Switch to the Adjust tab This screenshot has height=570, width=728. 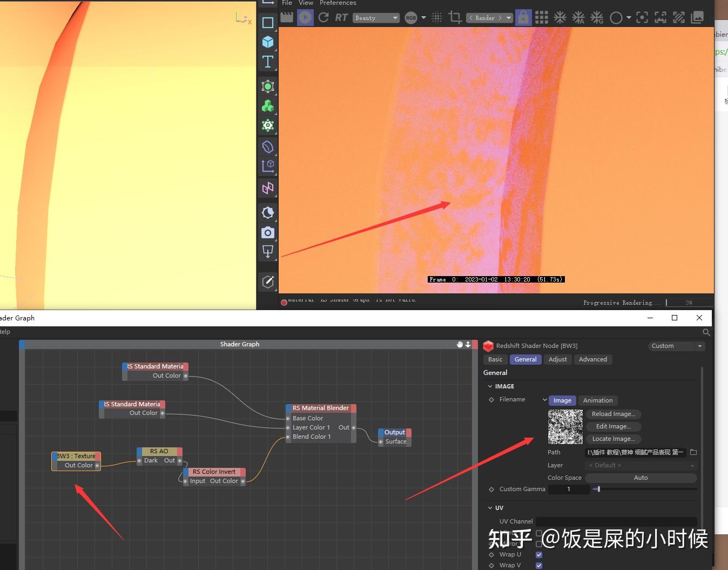click(x=558, y=359)
